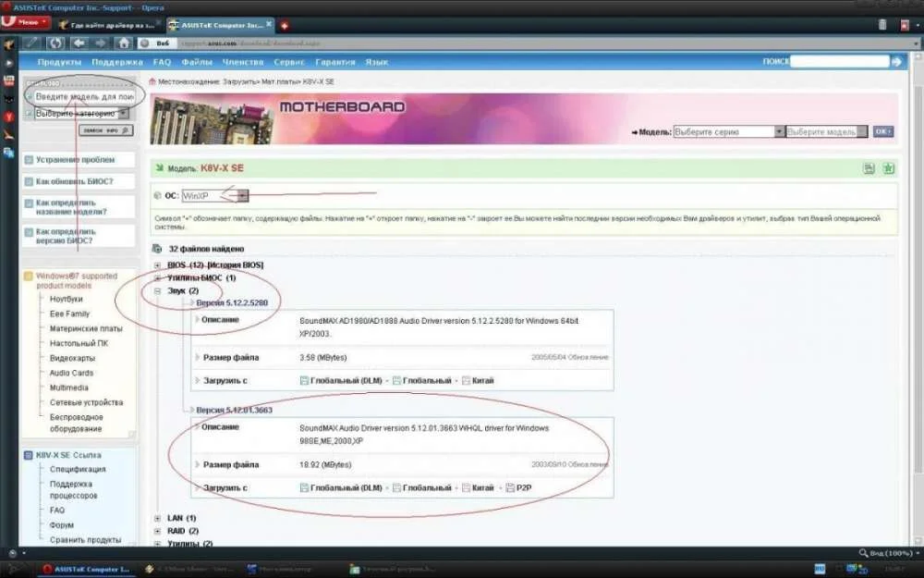Open the Продукты menu
Image resolution: width=924 pixels, height=578 pixels.
click(x=59, y=62)
